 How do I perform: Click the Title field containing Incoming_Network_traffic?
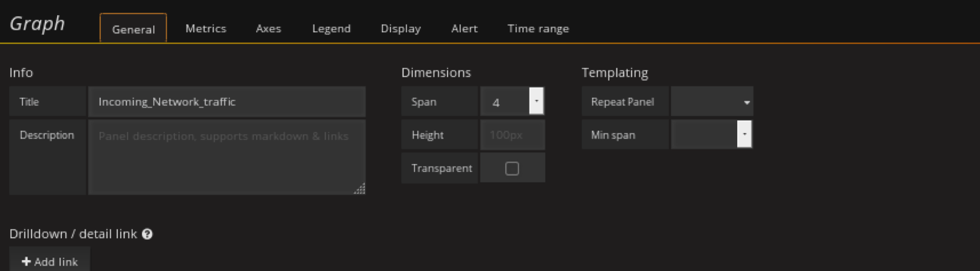click(x=226, y=102)
